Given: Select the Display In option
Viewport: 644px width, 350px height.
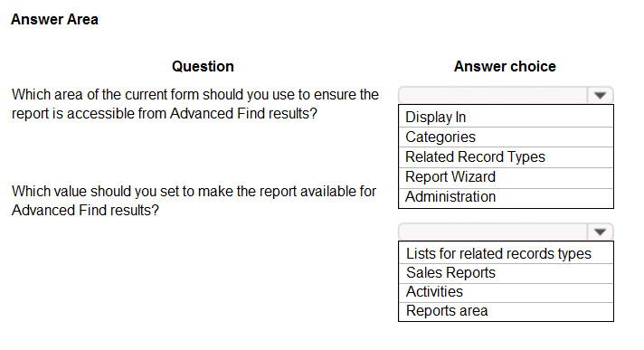Looking at the screenshot, I should coord(506,117).
